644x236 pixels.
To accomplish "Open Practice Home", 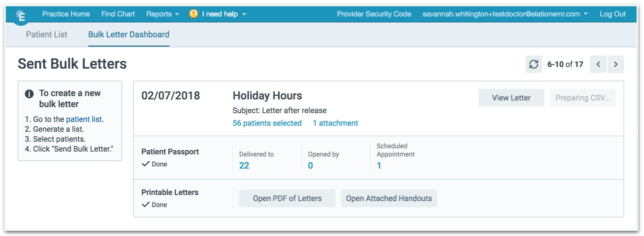I will click(66, 14).
